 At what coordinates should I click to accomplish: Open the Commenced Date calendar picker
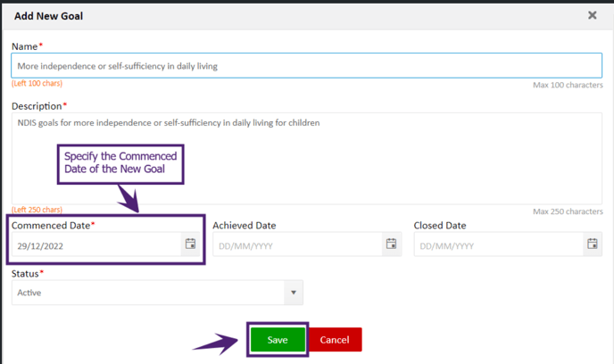190,244
